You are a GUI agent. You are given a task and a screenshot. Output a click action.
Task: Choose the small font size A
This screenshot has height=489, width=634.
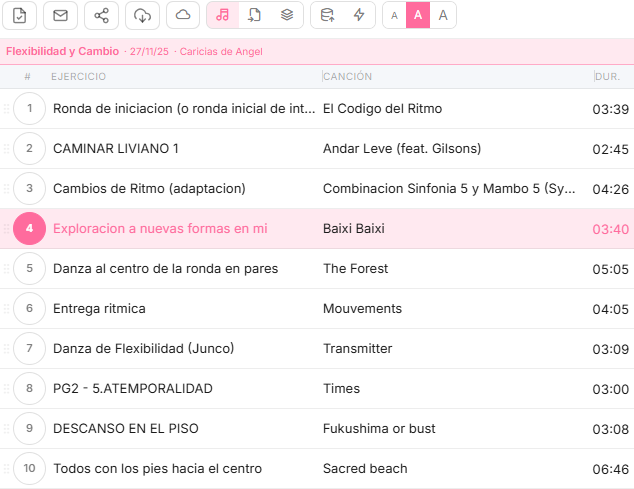tap(394, 15)
